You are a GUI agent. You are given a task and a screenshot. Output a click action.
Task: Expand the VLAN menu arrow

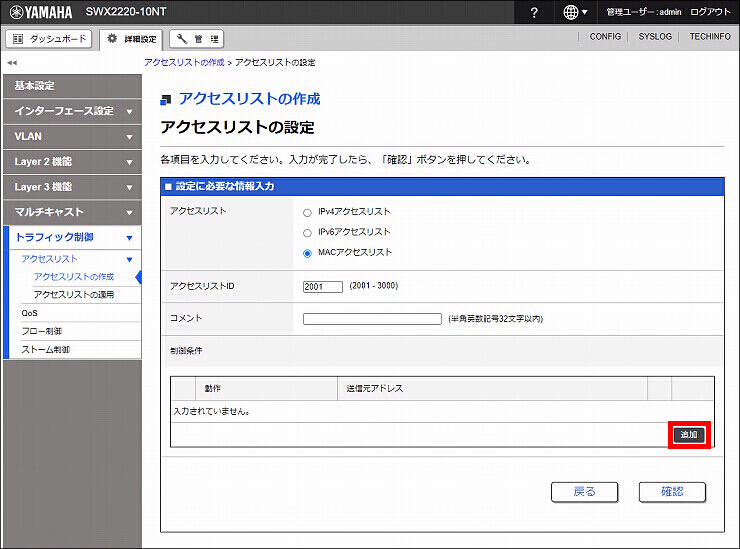(x=129, y=137)
